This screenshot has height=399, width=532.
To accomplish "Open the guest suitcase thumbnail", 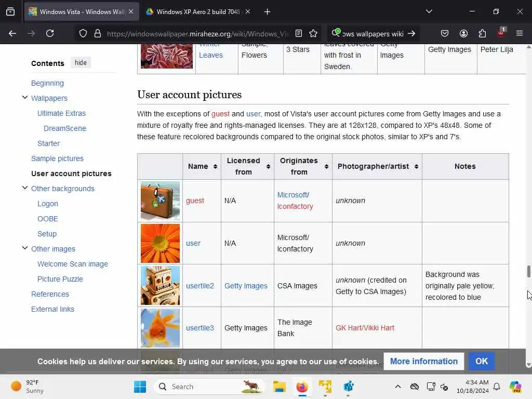I will (160, 201).
